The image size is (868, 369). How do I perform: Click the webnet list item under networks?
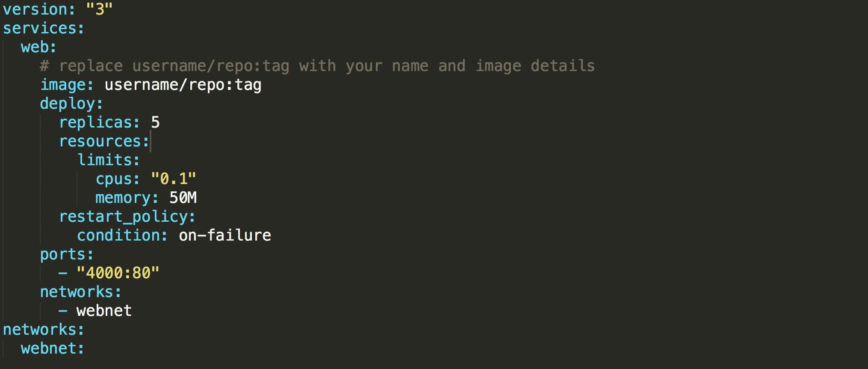pos(104,311)
